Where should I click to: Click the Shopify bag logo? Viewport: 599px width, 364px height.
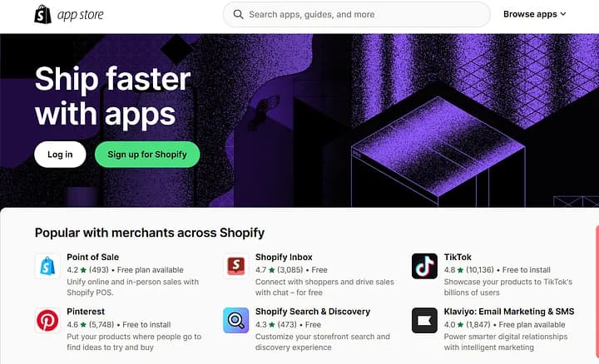42,14
